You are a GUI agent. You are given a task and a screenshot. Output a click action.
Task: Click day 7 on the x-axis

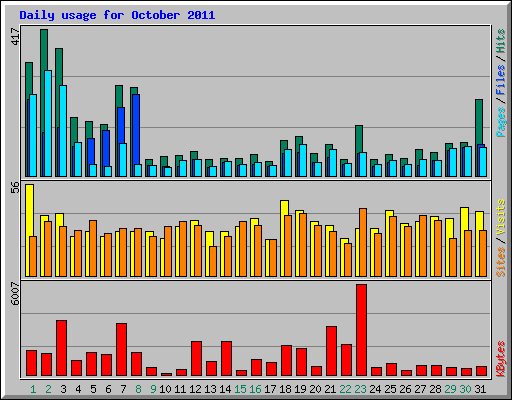pyautogui.click(x=123, y=389)
